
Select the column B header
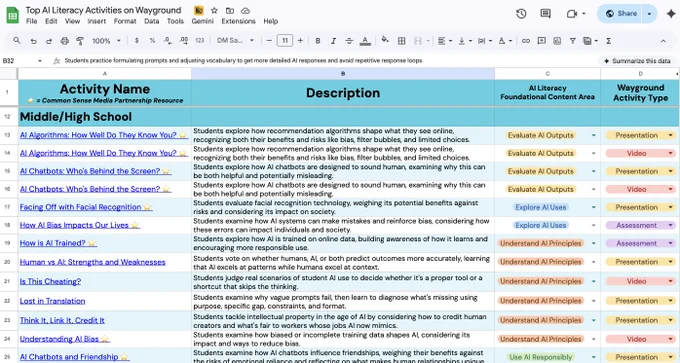click(343, 74)
